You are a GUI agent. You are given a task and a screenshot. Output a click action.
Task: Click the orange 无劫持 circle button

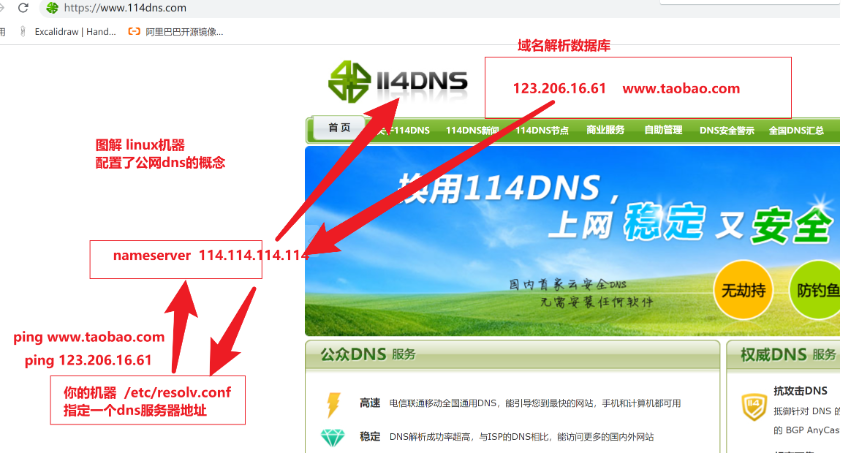click(x=743, y=290)
